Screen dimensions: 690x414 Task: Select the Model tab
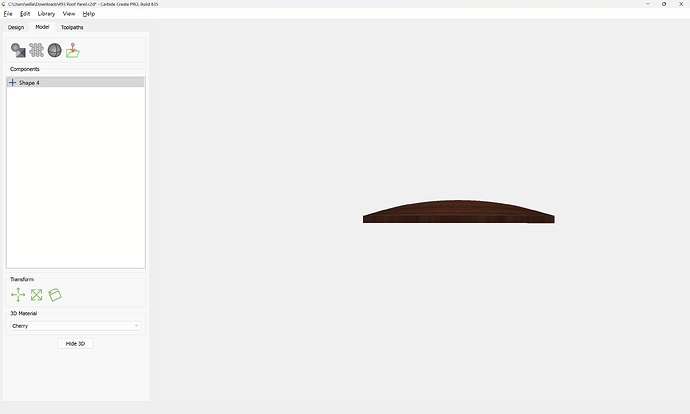[x=42, y=27]
